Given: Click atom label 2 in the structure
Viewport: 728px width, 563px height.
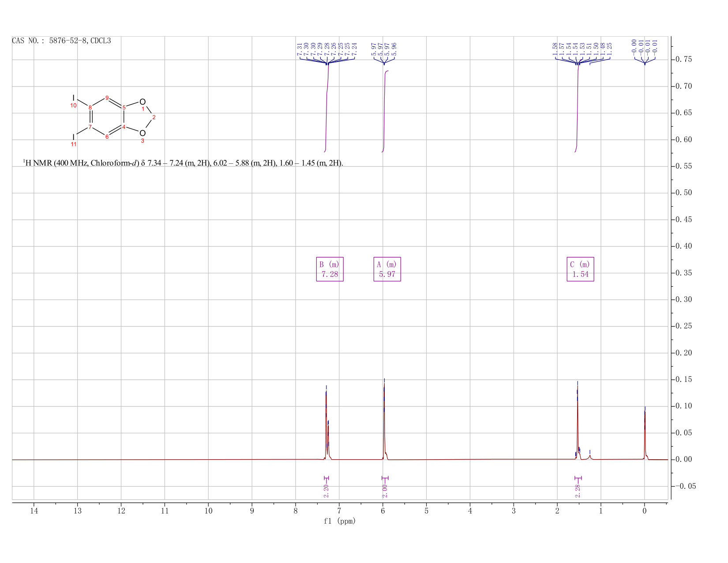Looking at the screenshot, I should [154, 117].
